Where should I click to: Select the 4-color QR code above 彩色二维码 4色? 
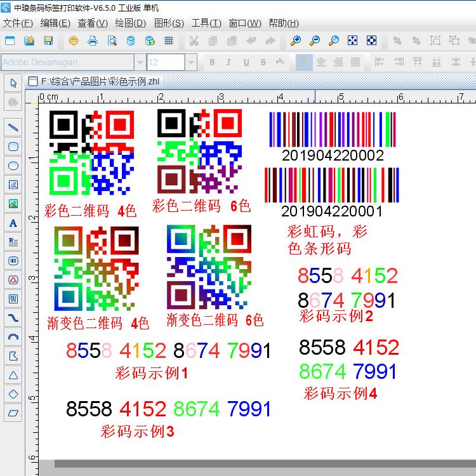tap(91, 153)
